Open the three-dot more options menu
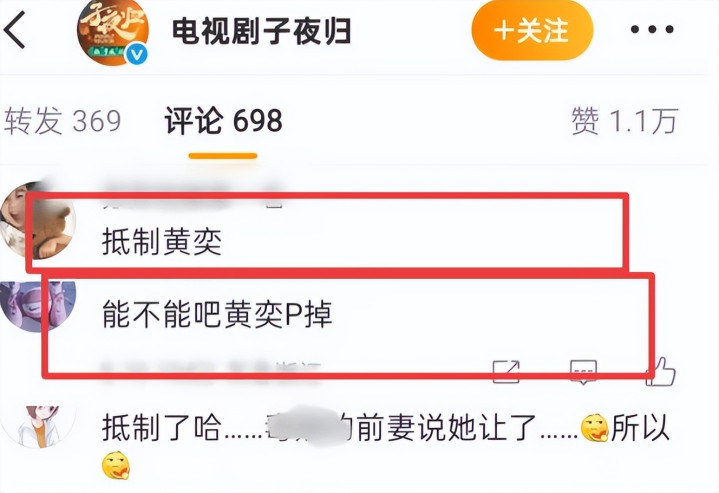The width and height of the screenshot is (719, 493). coord(652,30)
